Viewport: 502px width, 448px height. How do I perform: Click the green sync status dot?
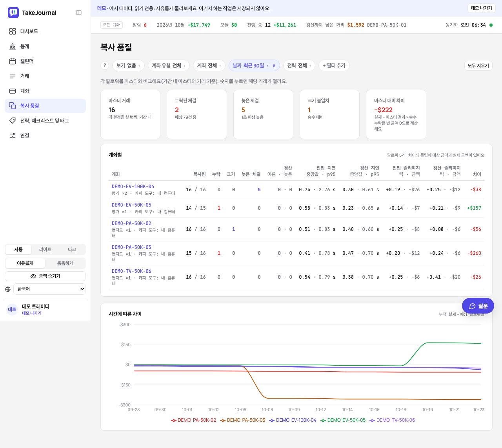point(491,25)
